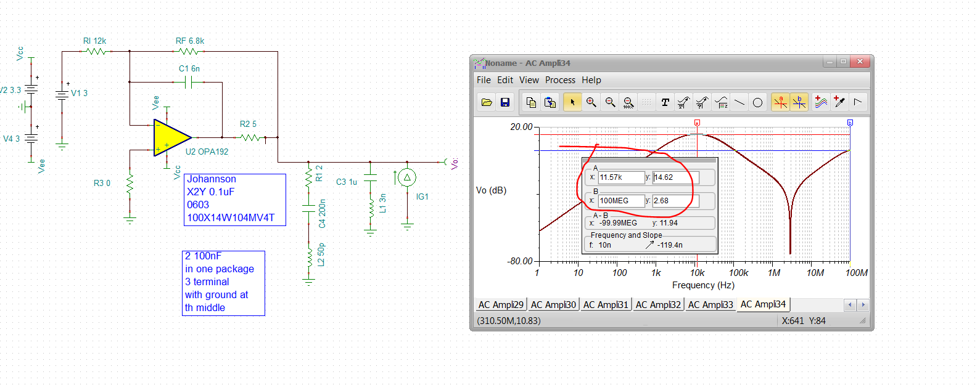This screenshot has height=385, width=980.
Task: Select the IG1 current source symbol
Action: (406, 178)
